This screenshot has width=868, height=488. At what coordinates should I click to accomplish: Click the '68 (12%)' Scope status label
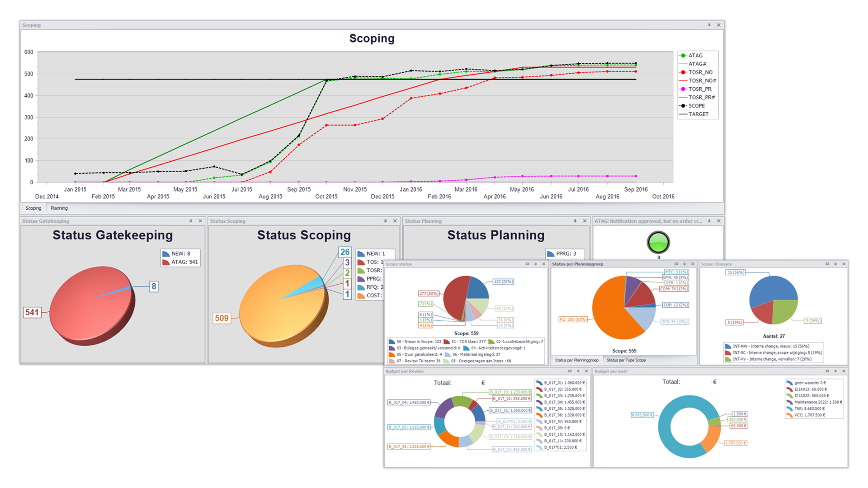pos(504,309)
